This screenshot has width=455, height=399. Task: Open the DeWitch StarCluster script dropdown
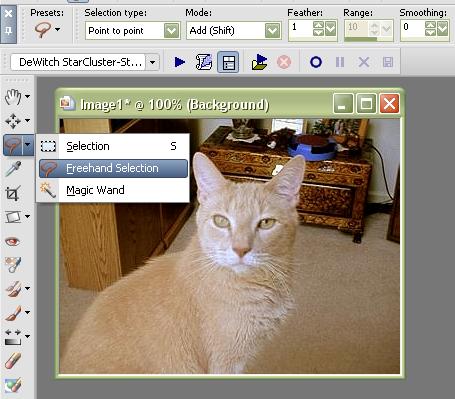(152, 62)
